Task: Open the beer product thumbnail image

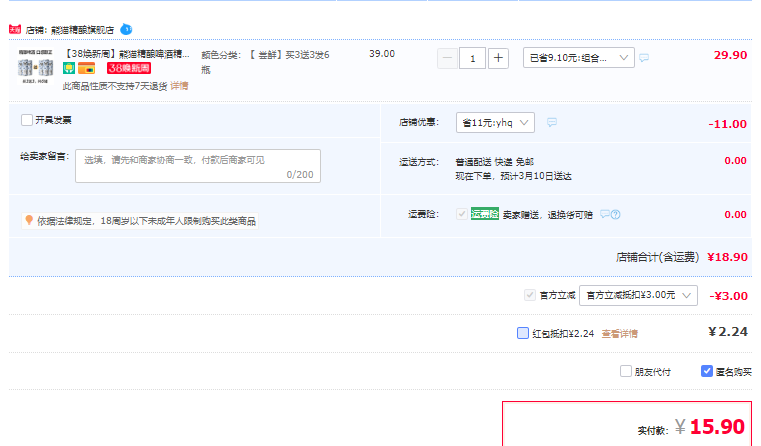Action: (x=35, y=66)
